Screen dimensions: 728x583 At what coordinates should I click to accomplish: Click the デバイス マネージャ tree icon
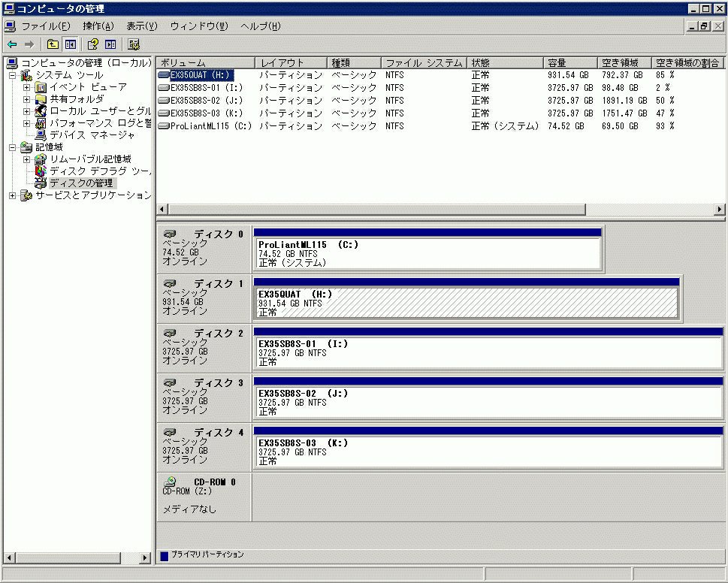[x=41, y=135]
